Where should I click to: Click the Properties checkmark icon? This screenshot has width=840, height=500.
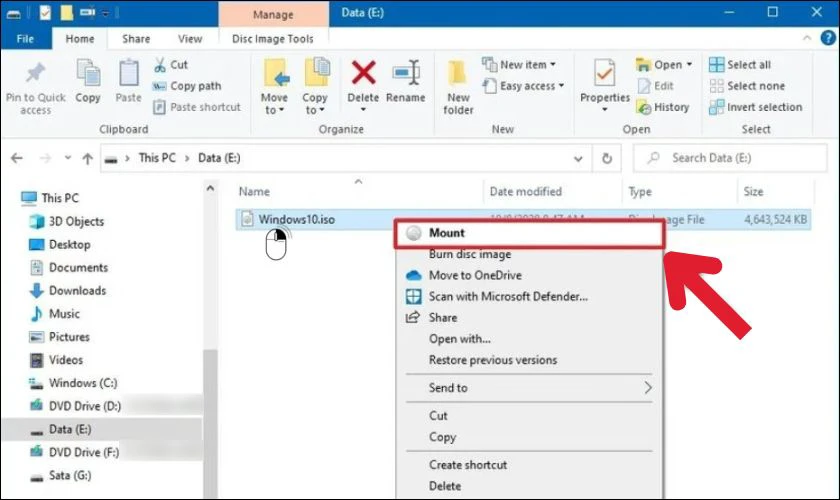(x=604, y=73)
